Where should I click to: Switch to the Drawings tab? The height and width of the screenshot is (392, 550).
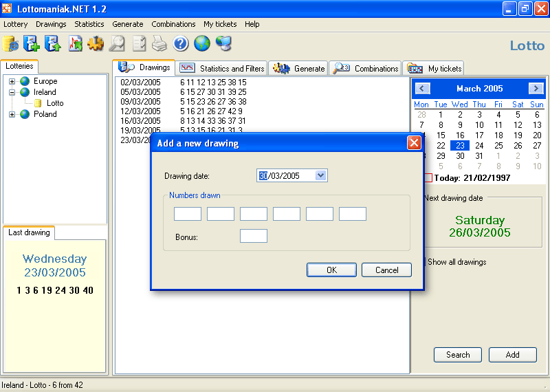[144, 67]
